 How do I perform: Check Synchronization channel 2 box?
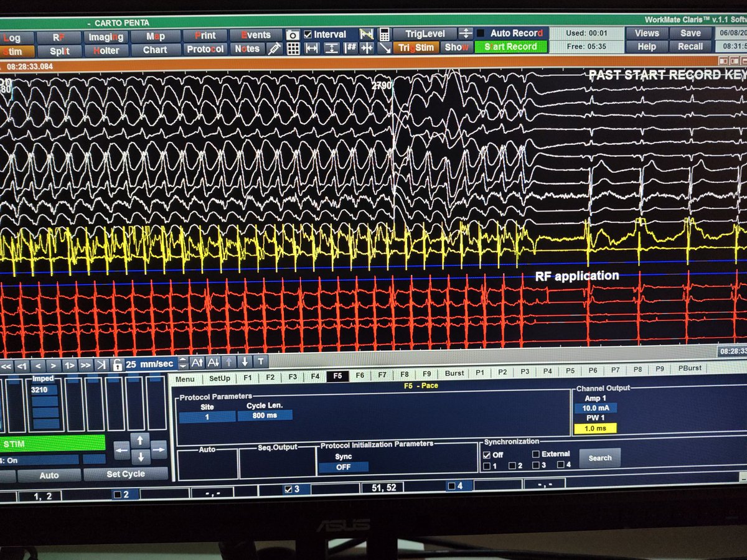(x=512, y=465)
